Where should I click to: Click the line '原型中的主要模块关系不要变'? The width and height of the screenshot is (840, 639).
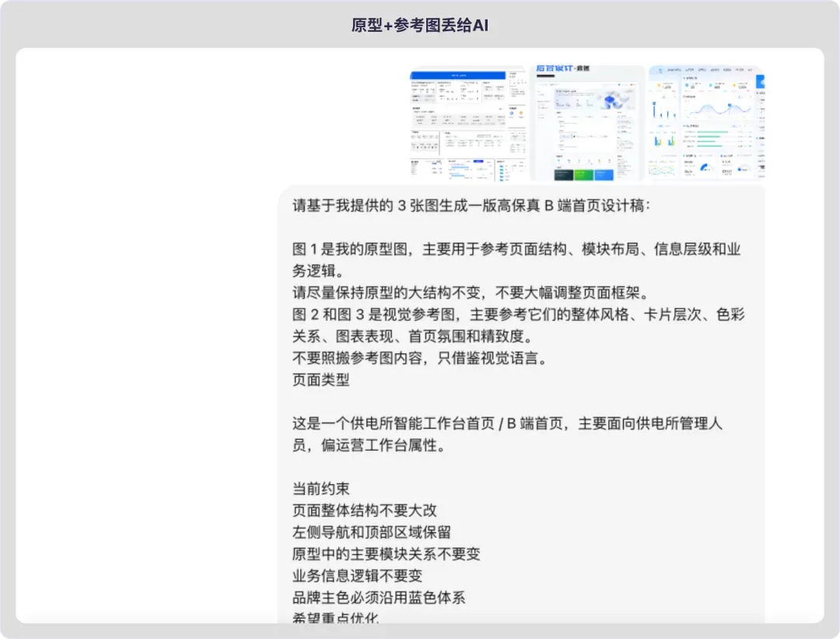387,554
